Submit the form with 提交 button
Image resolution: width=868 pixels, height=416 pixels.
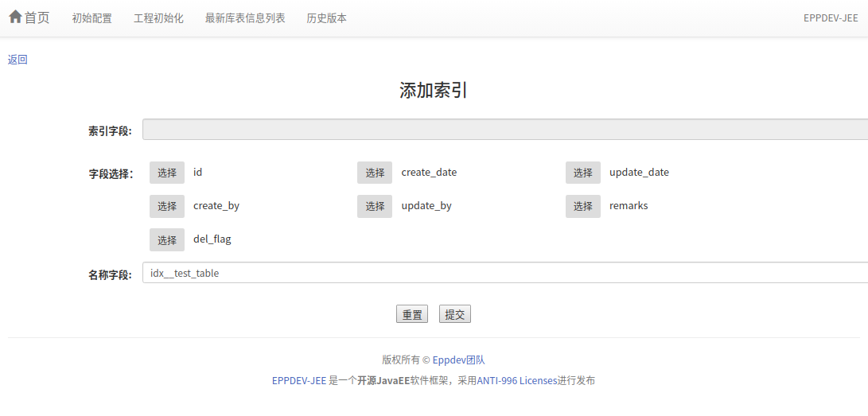pyautogui.click(x=455, y=314)
